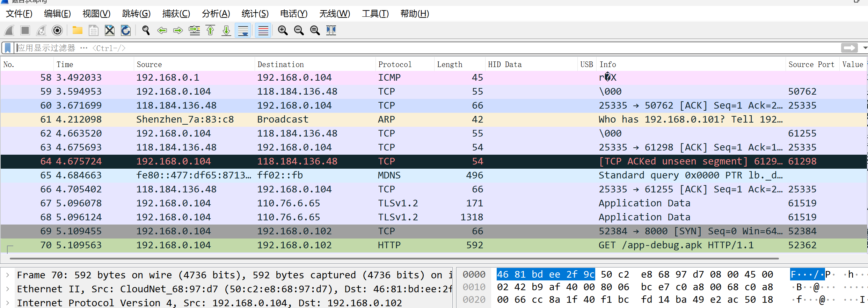Image resolution: width=868 pixels, height=308 pixels.
Task: Click into the display filter input field
Action: pos(419,48)
